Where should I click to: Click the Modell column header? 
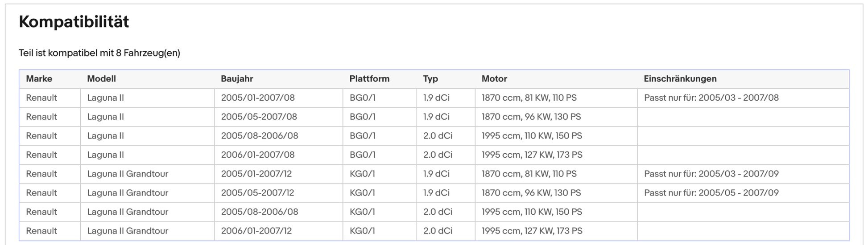click(x=101, y=79)
